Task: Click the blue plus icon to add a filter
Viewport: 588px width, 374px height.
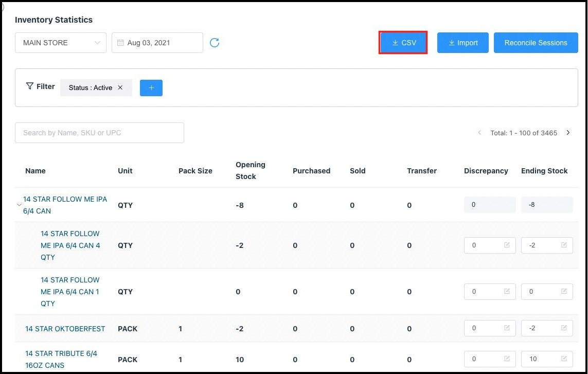Action: tap(151, 87)
